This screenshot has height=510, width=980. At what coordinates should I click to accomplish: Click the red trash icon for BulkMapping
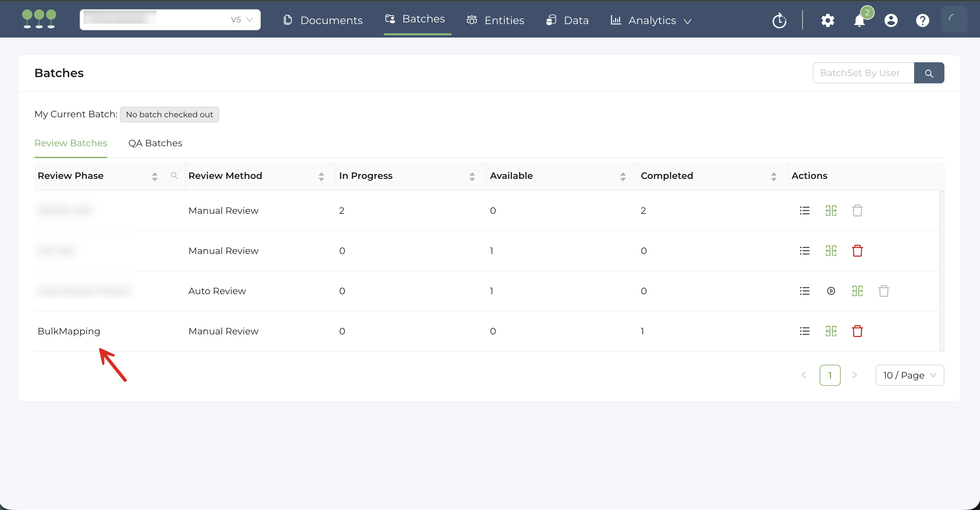coord(857,331)
